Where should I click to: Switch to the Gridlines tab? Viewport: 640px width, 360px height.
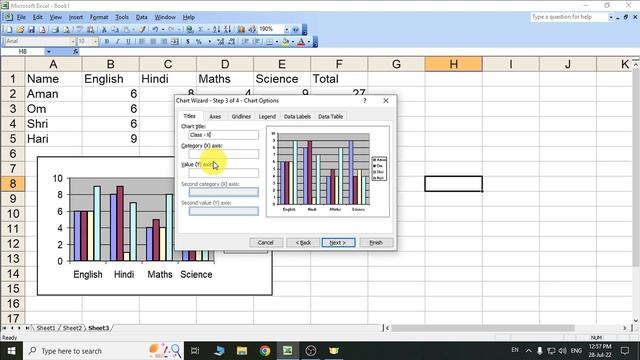[241, 116]
